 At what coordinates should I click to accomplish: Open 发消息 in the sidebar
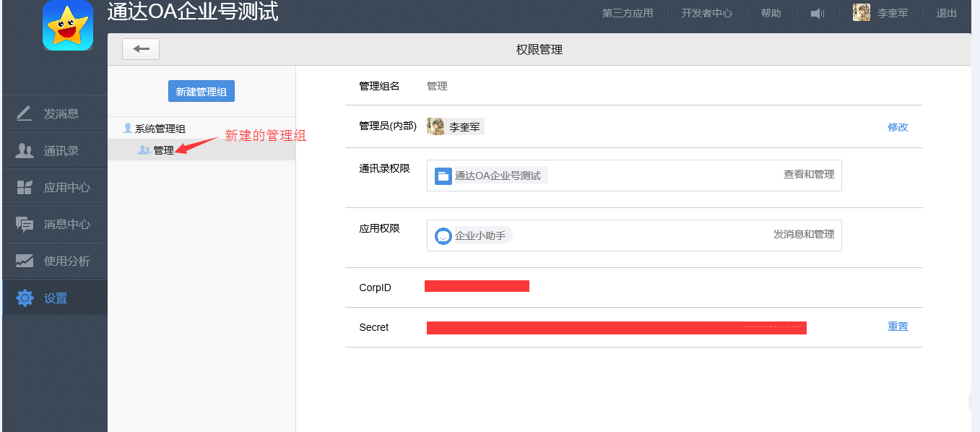55,113
